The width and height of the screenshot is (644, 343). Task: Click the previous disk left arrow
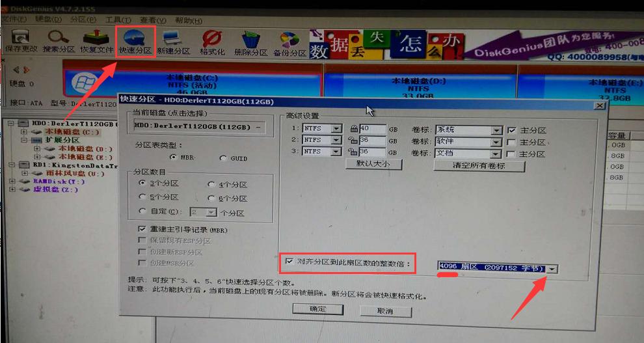(x=16, y=70)
